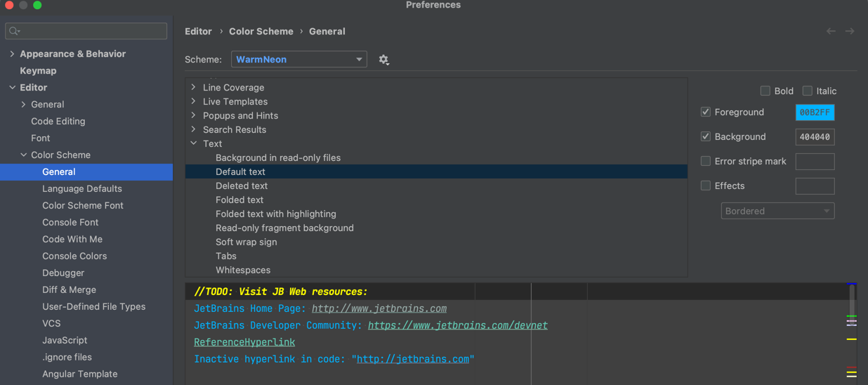The width and height of the screenshot is (868, 385).
Task: Open the Keymap settings page
Action: point(38,70)
